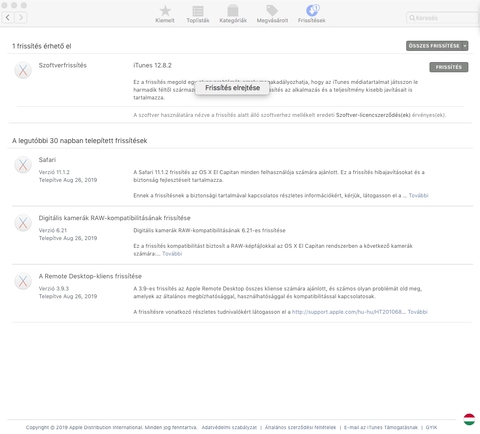Click the Szoftverfrissítés OS X icon
The width and height of the screenshot is (480, 434).
coord(23,70)
